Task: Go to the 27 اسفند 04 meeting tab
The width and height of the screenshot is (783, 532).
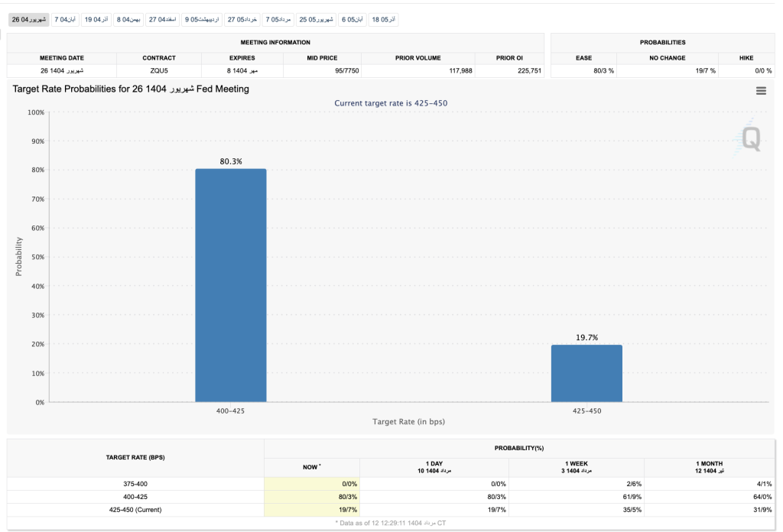Action: [x=163, y=19]
